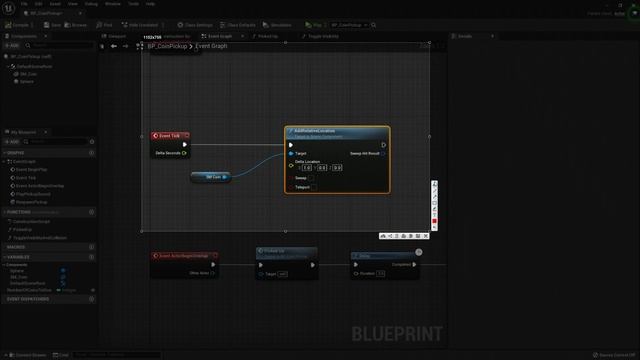
Task: Navigate forward in graph history
Action: pos(125,46)
